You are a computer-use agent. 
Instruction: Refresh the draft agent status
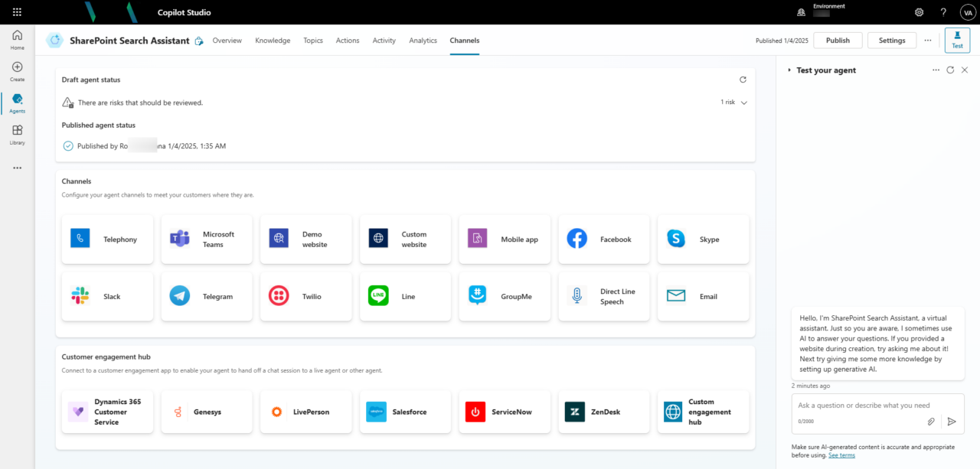743,80
